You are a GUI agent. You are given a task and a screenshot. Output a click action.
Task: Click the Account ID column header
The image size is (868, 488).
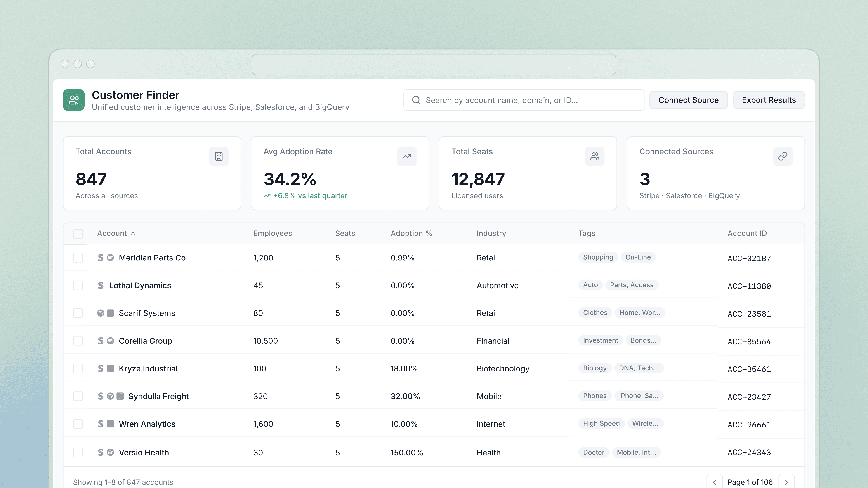pos(747,233)
